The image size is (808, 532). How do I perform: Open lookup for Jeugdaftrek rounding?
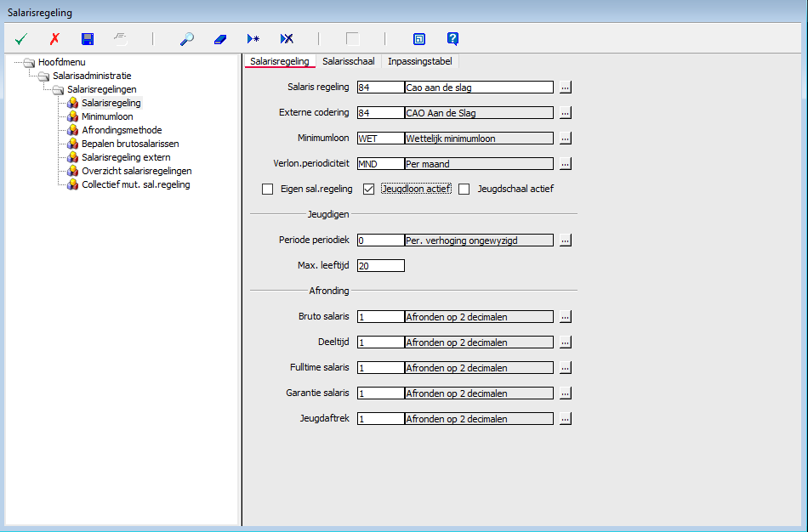point(566,418)
